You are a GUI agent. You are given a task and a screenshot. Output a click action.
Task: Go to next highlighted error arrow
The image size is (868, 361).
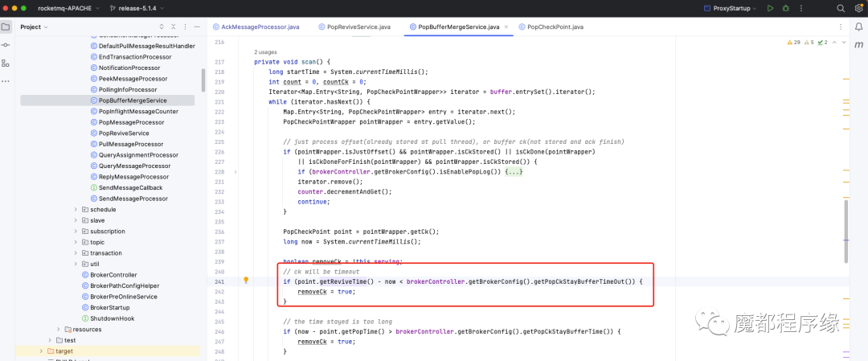[843, 43]
